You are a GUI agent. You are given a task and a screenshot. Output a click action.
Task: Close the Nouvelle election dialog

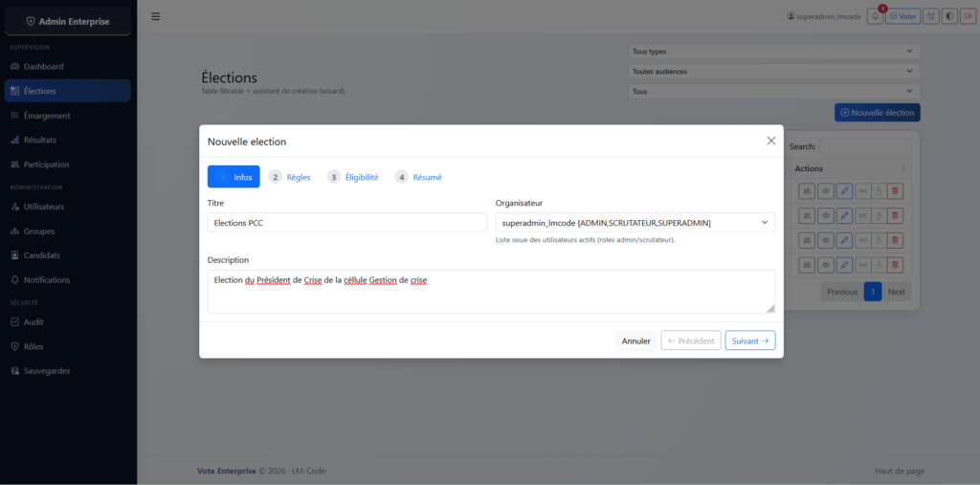pyautogui.click(x=771, y=141)
